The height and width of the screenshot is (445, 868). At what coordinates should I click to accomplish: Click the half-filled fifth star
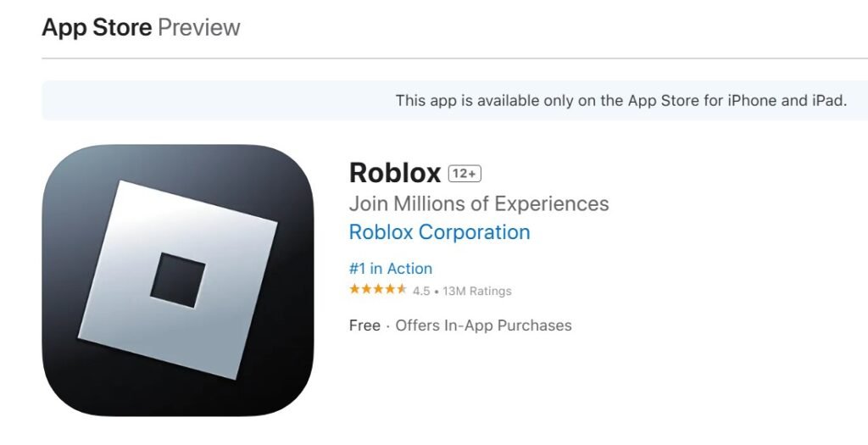(x=402, y=290)
